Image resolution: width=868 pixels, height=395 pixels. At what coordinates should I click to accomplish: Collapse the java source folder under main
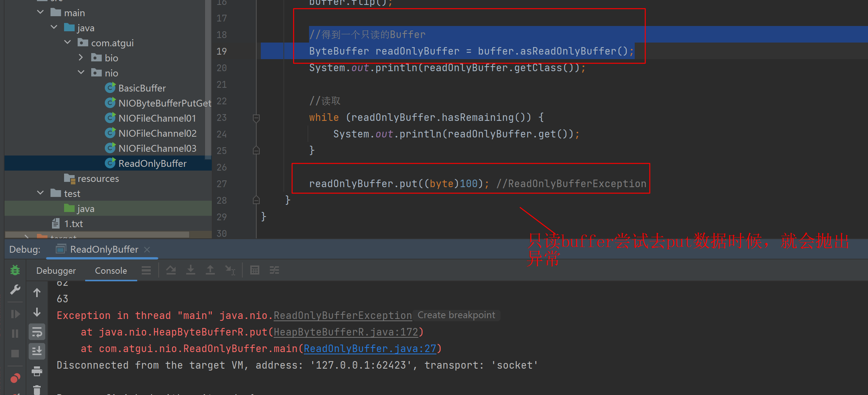coord(54,27)
